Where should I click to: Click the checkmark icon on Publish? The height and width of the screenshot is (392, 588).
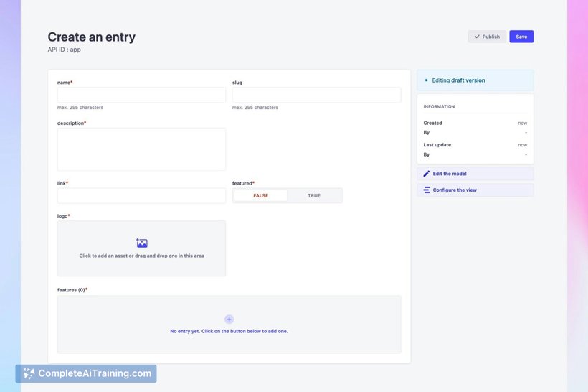tap(477, 37)
